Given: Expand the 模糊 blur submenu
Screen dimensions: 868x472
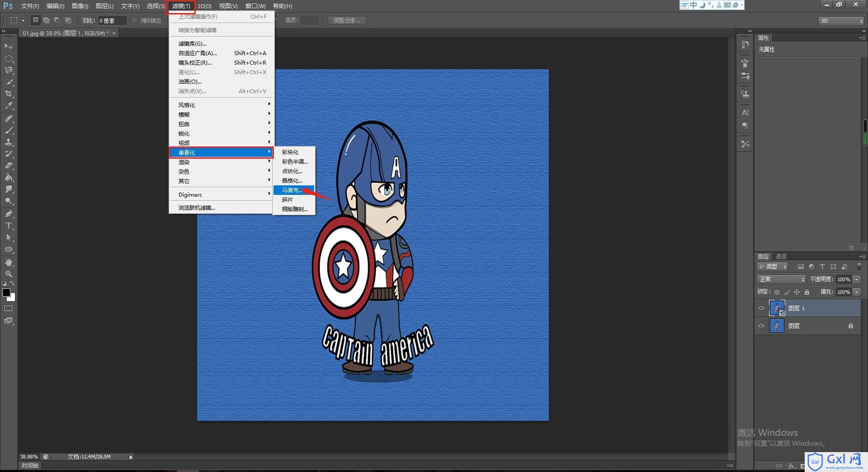Looking at the screenshot, I should (222, 114).
